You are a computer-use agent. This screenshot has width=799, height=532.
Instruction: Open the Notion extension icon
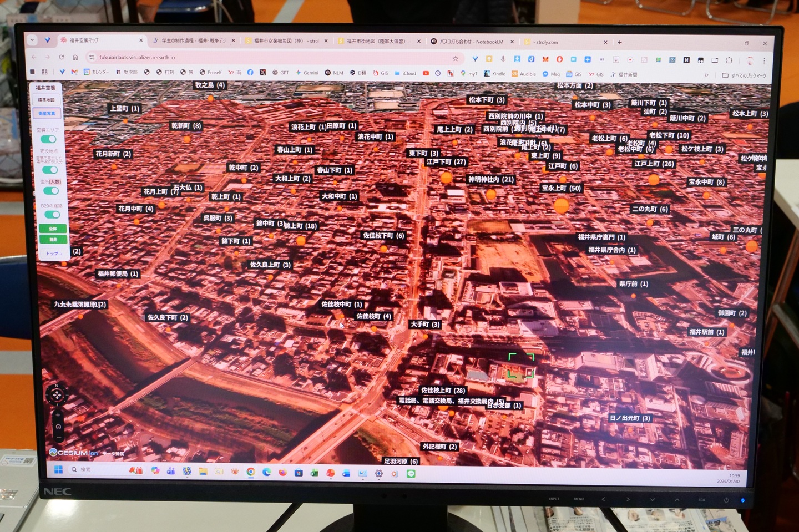click(x=686, y=60)
